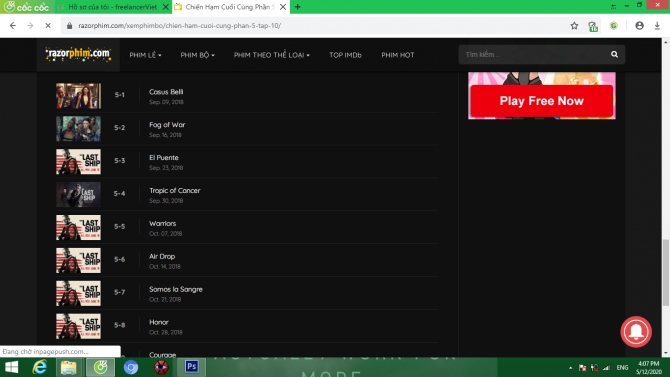The image size is (670, 377).
Task: Open episode Honor
Action: (159, 322)
